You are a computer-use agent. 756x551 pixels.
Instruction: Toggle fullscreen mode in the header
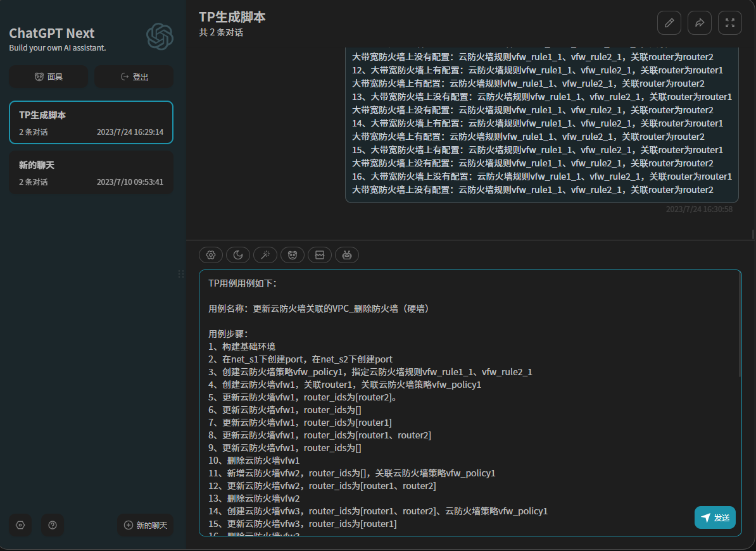pyautogui.click(x=730, y=23)
